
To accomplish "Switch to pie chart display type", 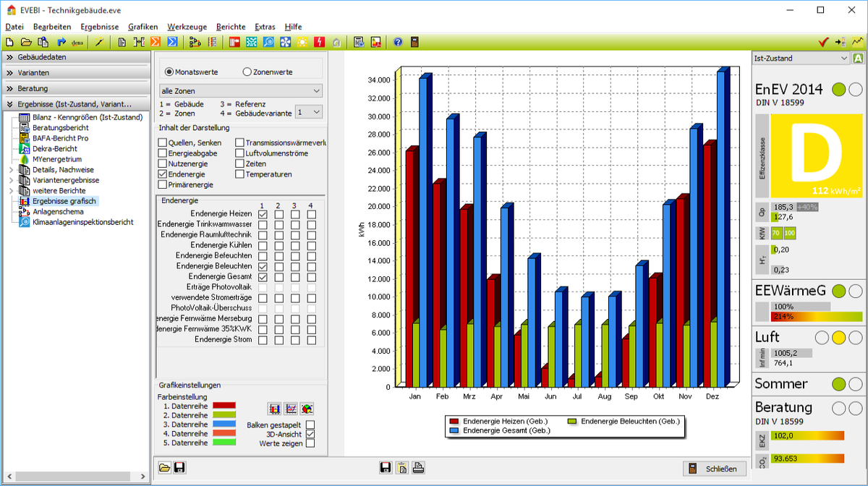I will 307,409.
